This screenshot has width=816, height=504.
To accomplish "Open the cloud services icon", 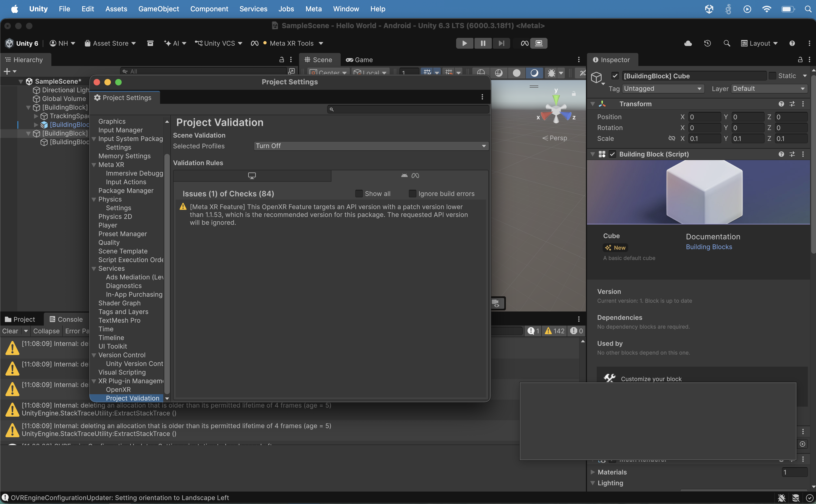I will [688, 43].
